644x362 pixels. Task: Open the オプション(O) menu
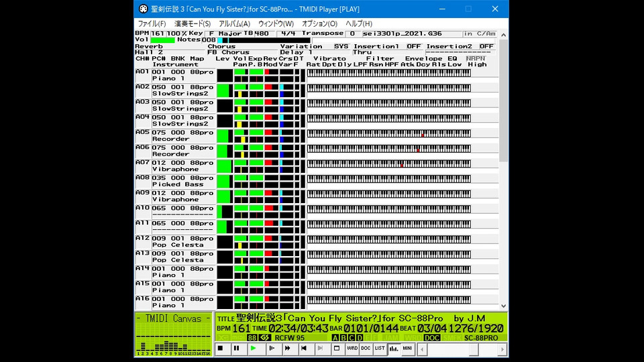coord(319,24)
